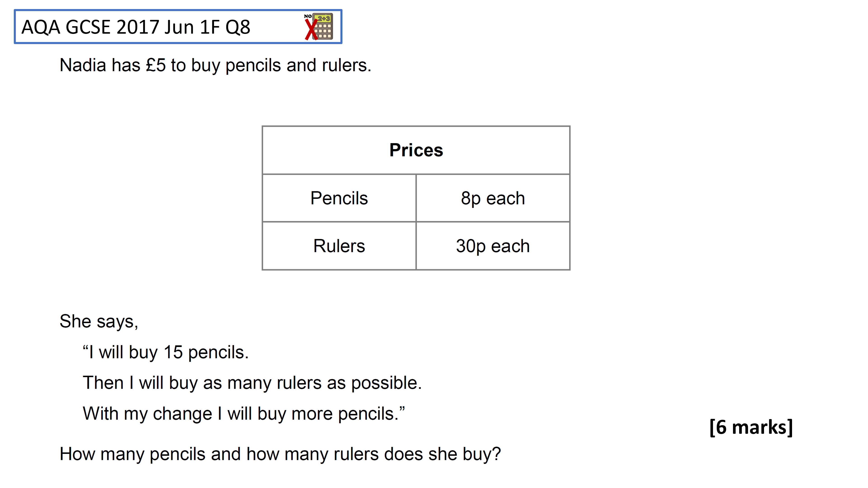Viewport: 868px width, 488px height.
Task: Click the [6 marks] label
Action: (x=751, y=427)
